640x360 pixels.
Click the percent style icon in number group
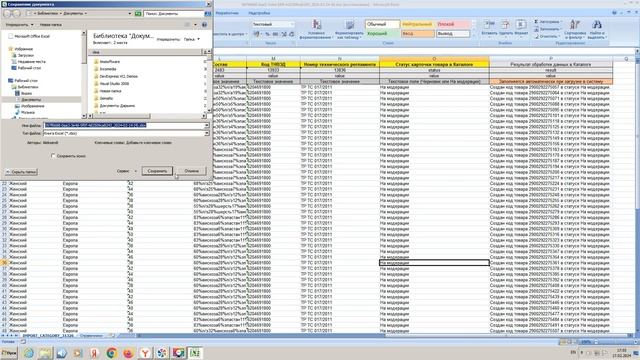pyautogui.click(x=267, y=34)
